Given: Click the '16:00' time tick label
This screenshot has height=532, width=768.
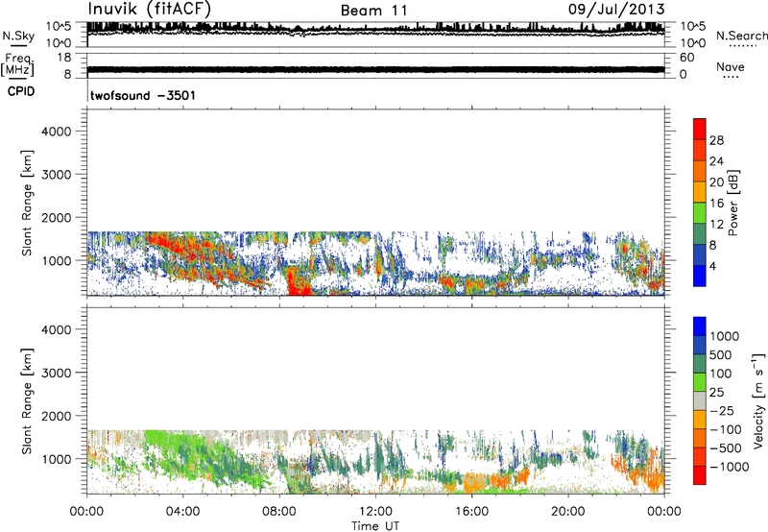Looking at the screenshot, I should [x=471, y=512].
